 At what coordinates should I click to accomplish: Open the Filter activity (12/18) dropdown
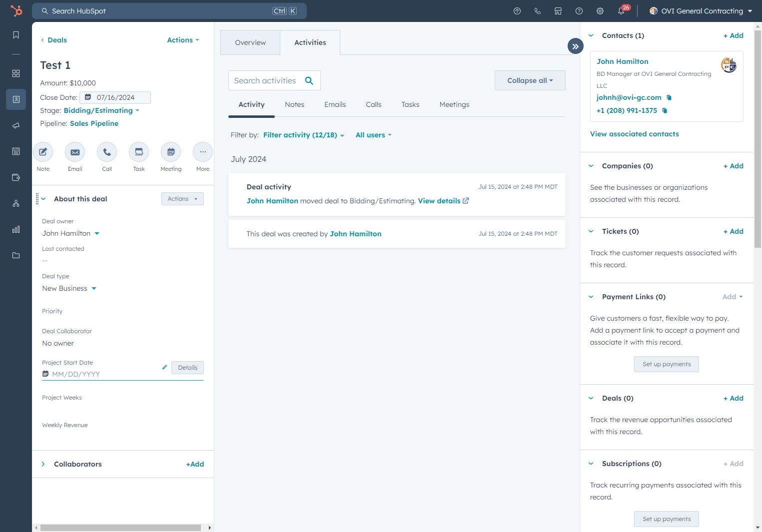pos(304,135)
